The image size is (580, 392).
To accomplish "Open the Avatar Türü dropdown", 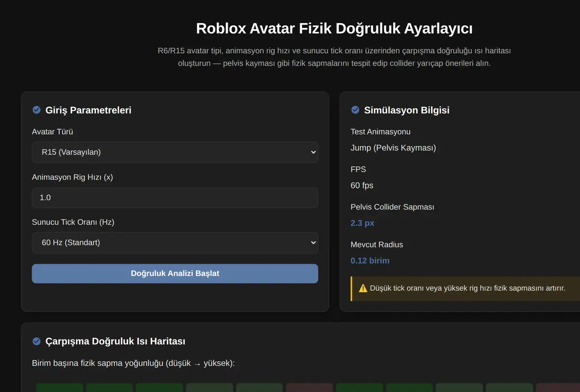I will click(175, 152).
